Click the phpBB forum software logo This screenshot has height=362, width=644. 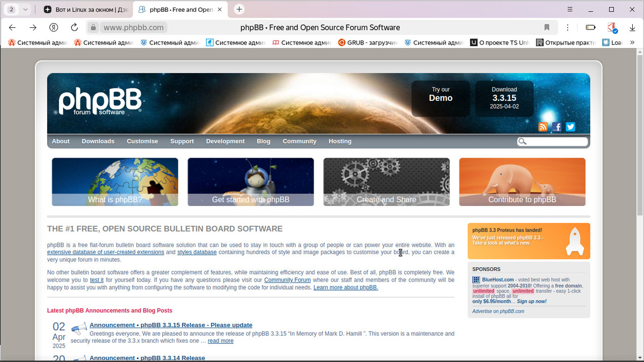[x=100, y=101]
